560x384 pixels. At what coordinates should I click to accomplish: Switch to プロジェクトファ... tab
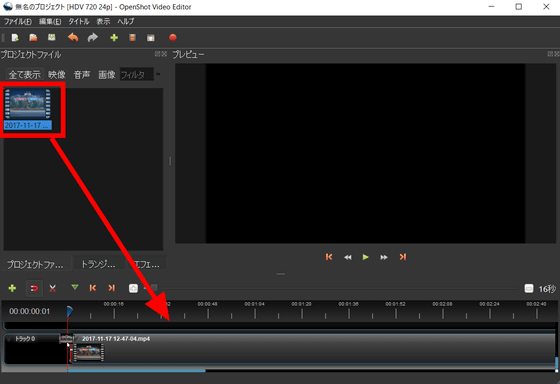[36, 264]
